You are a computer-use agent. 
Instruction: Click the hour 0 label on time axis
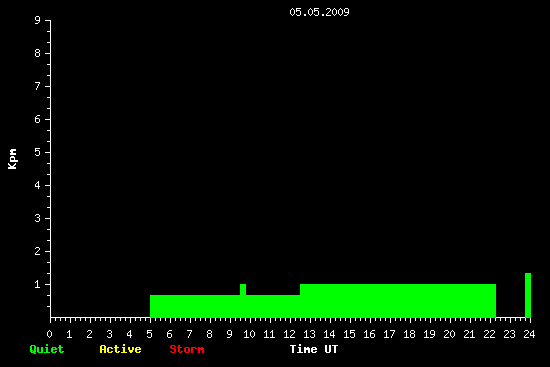tap(49, 334)
